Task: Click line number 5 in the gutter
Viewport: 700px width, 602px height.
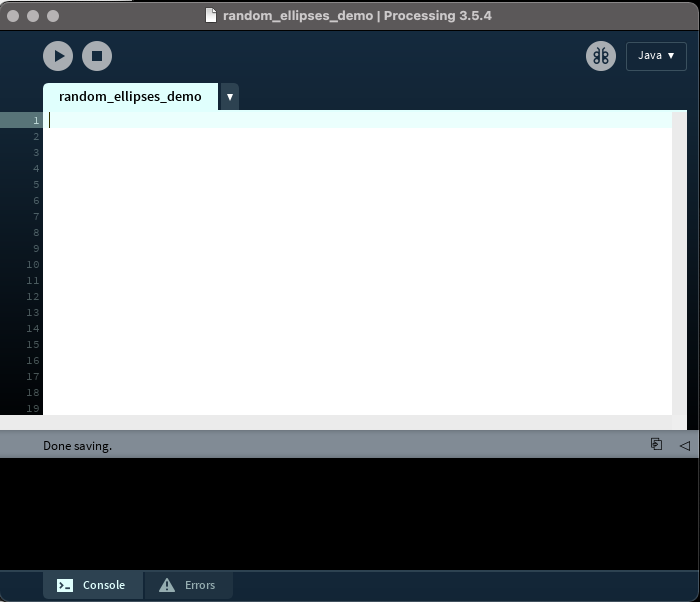Action: coord(36,184)
